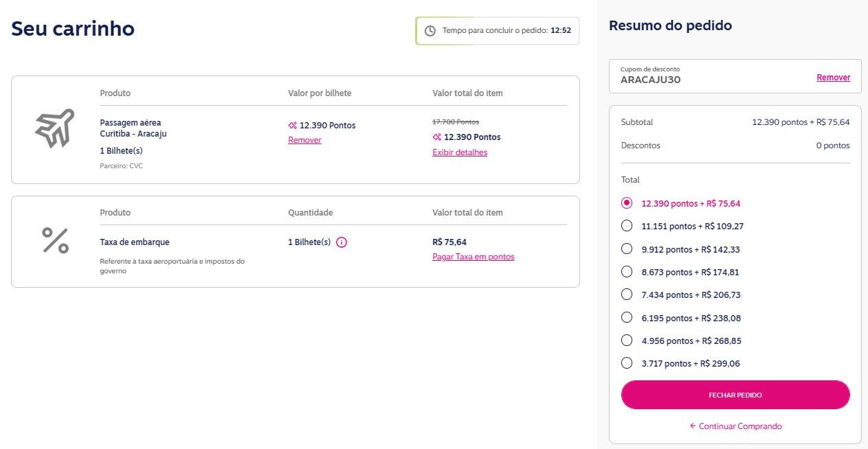Expand details with Exibir detalhes link

pyautogui.click(x=460, y=152)
